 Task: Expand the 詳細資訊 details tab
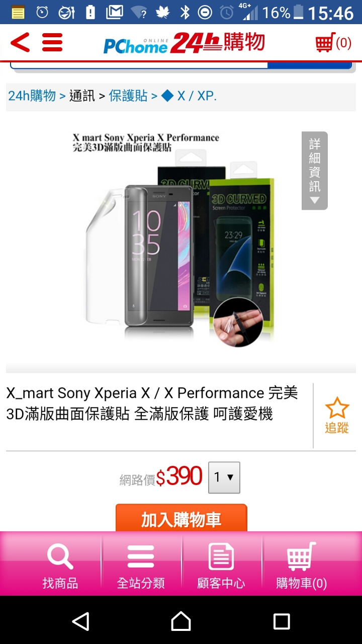click(315, 171)
